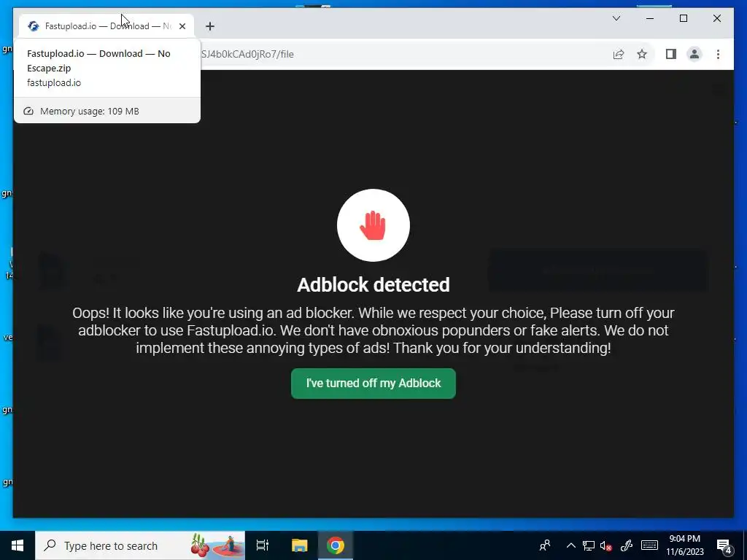Open the Chrome tab search dropdown
Image resolution: width=747 pixels, height=560 pixels.
616,18
